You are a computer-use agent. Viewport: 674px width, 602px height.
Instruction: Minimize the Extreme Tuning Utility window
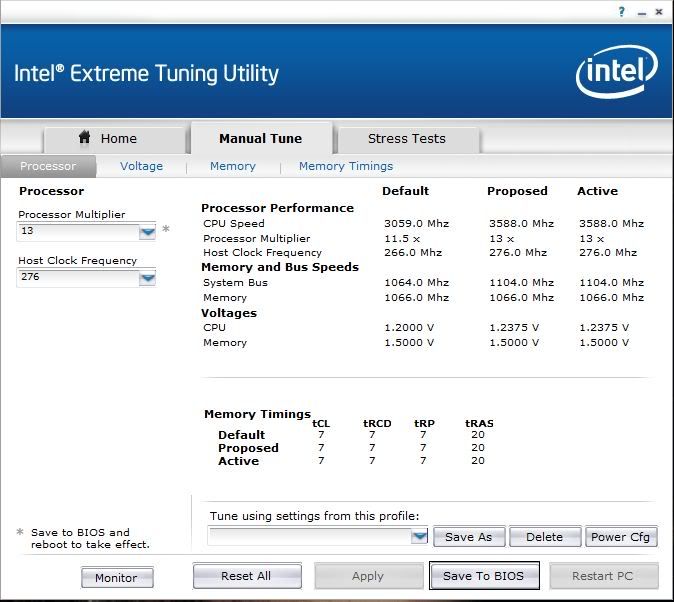[x=642, y=13]
